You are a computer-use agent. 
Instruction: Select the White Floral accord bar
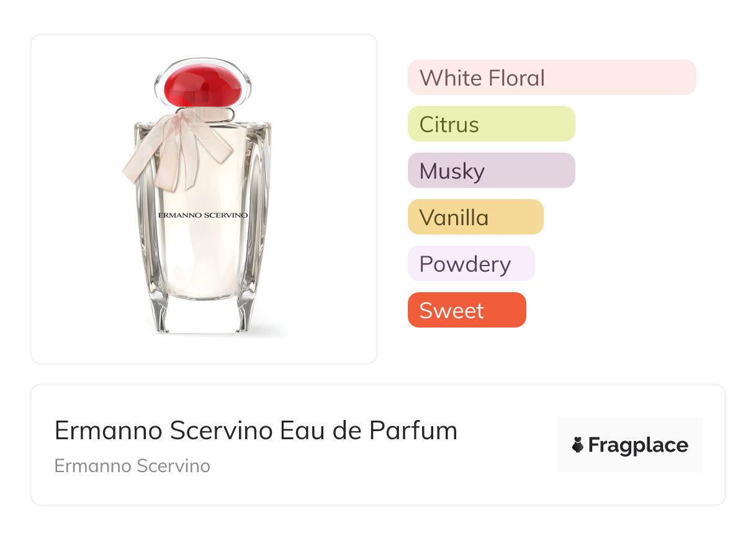552,78
